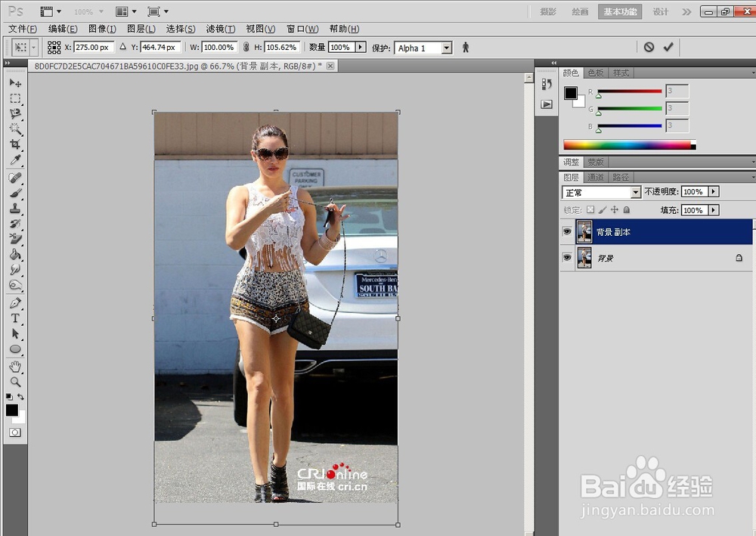Expand more workspaces chevron
Screen dimensions: 756x536
(x=686, y=11)
